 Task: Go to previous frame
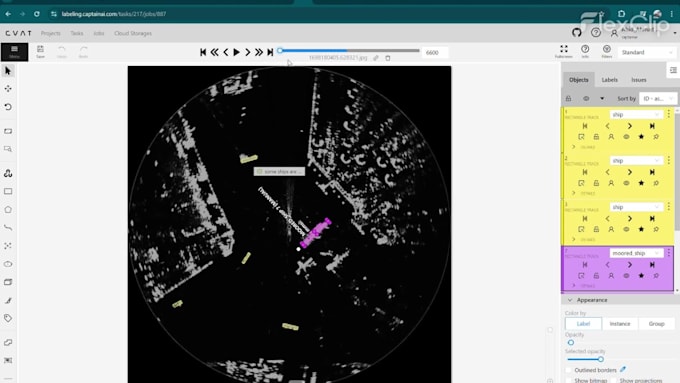coord(226,52)
